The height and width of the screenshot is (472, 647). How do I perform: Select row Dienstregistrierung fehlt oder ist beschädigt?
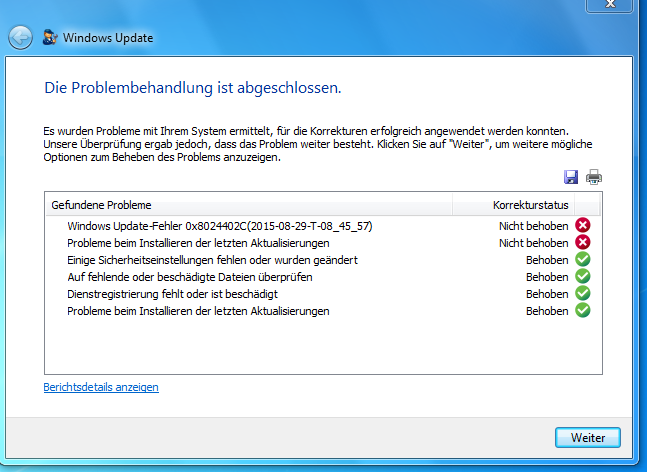tap(323, 294)
